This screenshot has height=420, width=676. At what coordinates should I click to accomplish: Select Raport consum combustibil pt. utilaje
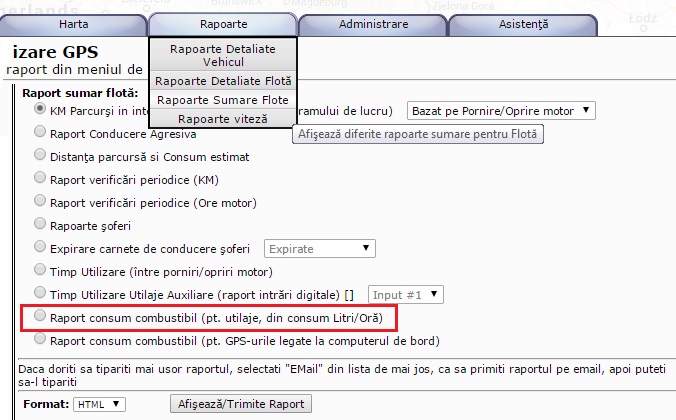coord(40,317)
